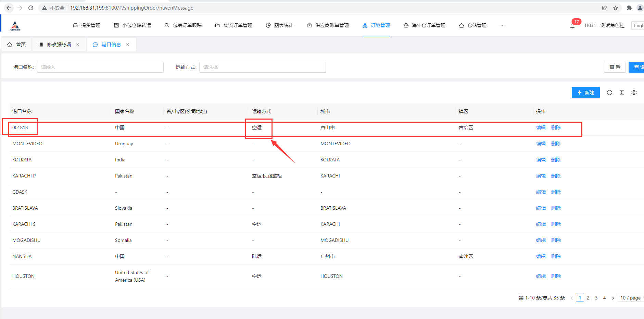Close the 修改服务项 tab
Viewport: 644px width, 319px height.
[x=78, y=45]
